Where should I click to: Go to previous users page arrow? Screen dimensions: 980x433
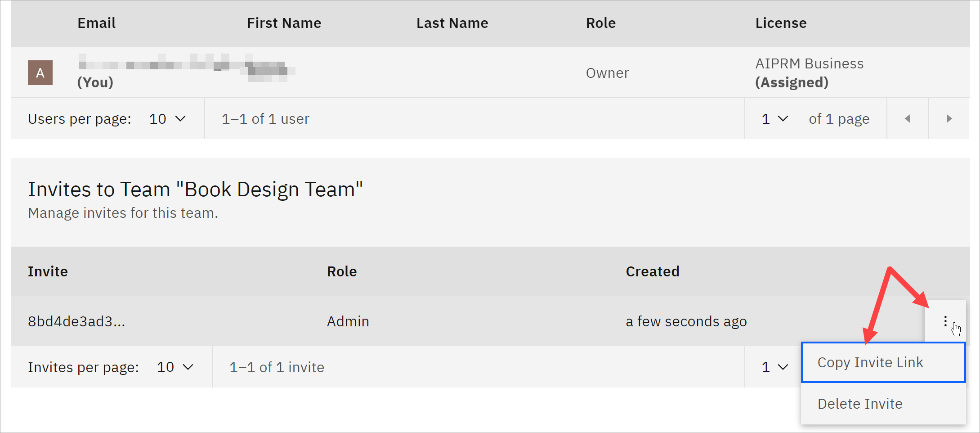[907, 119]
